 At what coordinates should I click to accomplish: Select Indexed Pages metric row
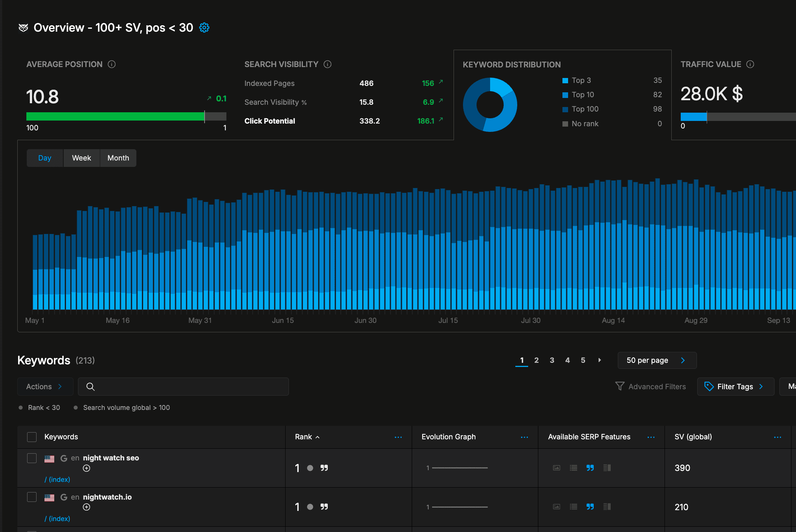(x=344, y=83)
